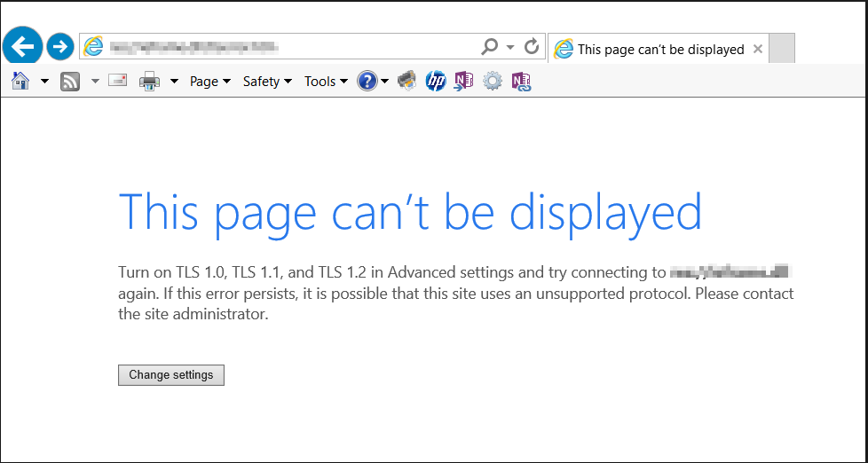868x463 pixels.
Task: Click the Print icon
Action: pos(149,82)
